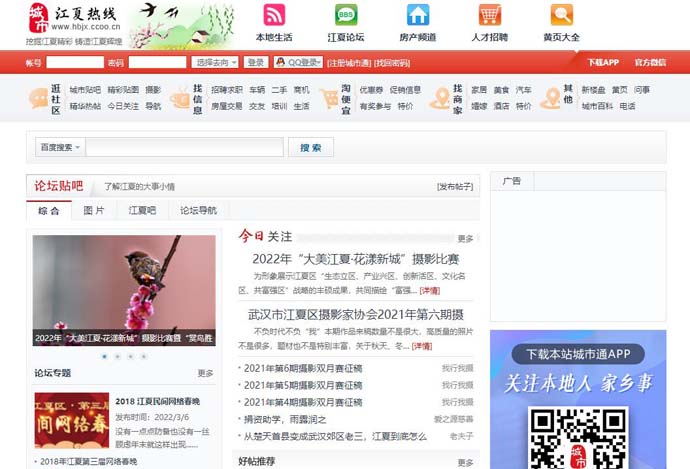Open the 招聘求职 link
The width and height of the screenshot is (690, 469).
point(227,90)
